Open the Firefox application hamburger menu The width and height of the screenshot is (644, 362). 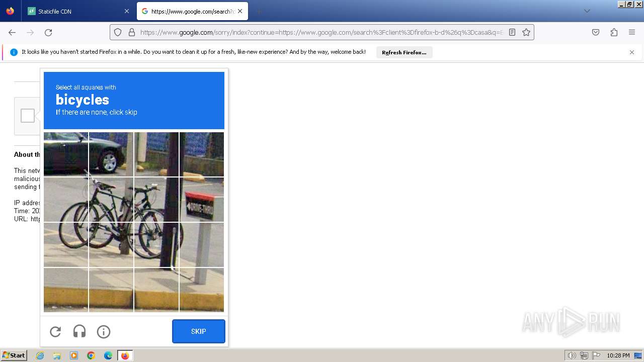(x=632, y=32)
